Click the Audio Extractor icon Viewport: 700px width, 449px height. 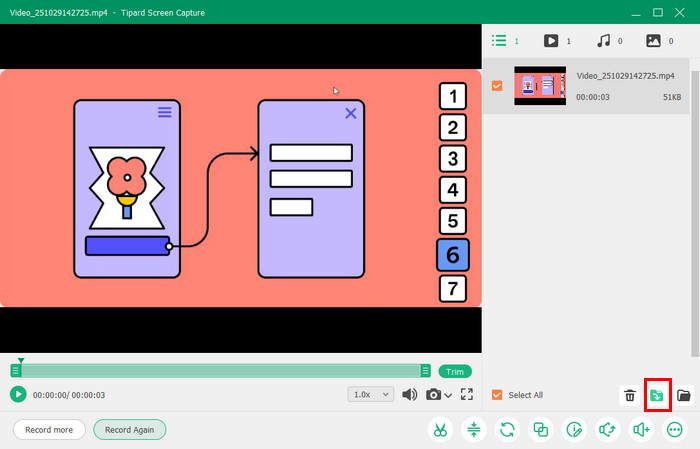(607, 430)
